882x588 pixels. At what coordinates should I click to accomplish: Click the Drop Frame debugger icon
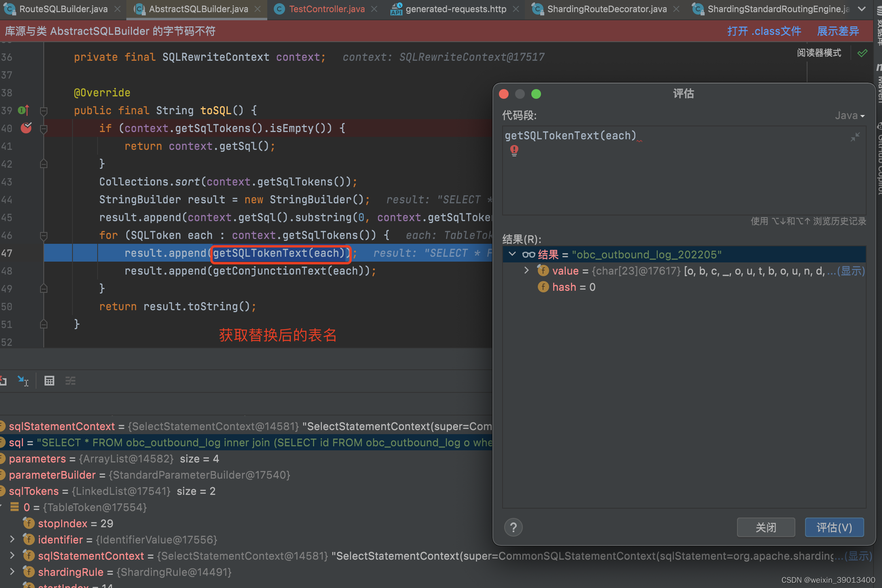point(3,381)
